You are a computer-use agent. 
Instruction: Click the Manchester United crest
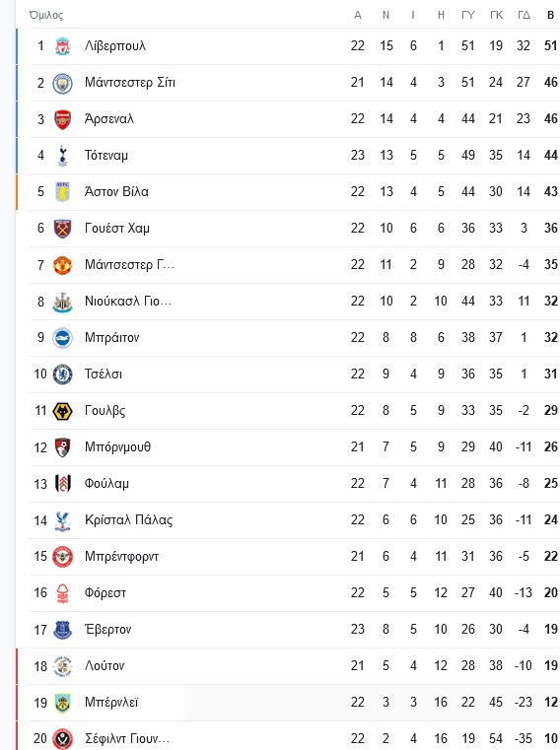(x=62, y=265)
